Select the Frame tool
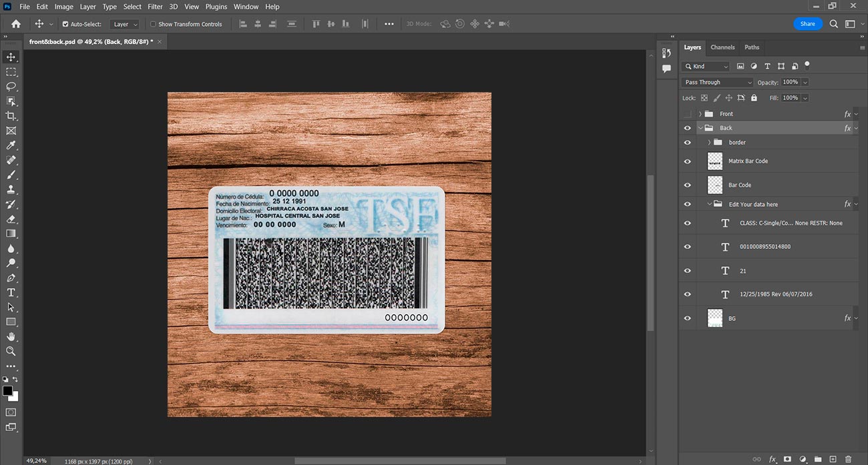The image size is (868, 465). 11,131
